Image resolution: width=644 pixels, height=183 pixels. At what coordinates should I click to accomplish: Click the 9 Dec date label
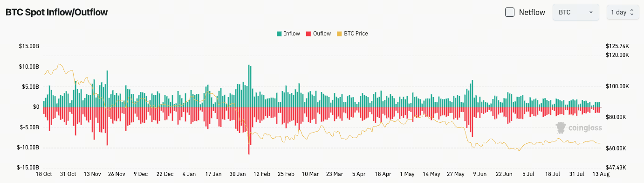(141, 174)
